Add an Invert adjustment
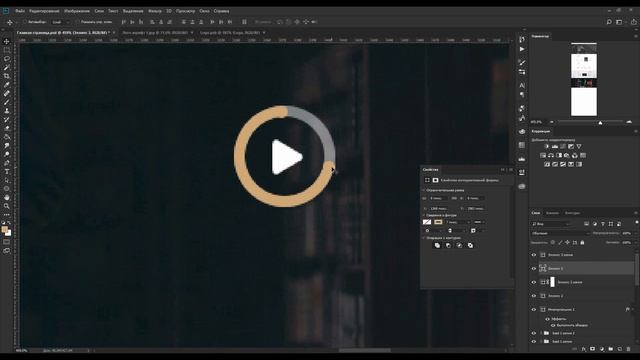 pyautogui.click(x=547, y=164)
